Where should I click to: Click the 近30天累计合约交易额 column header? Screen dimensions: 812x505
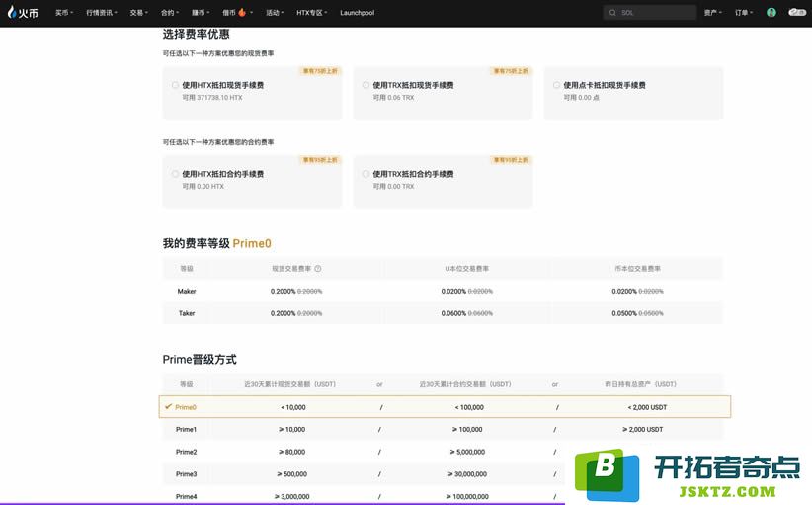465,384
